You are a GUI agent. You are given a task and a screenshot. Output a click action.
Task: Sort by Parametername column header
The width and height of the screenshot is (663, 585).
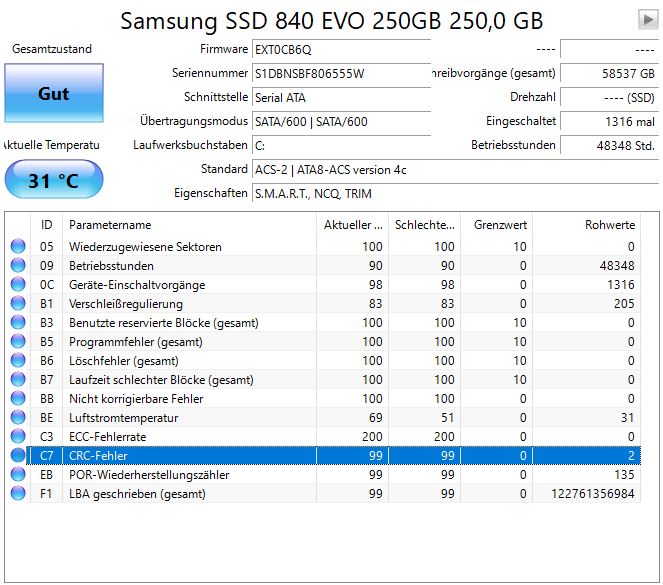point(189,224)
